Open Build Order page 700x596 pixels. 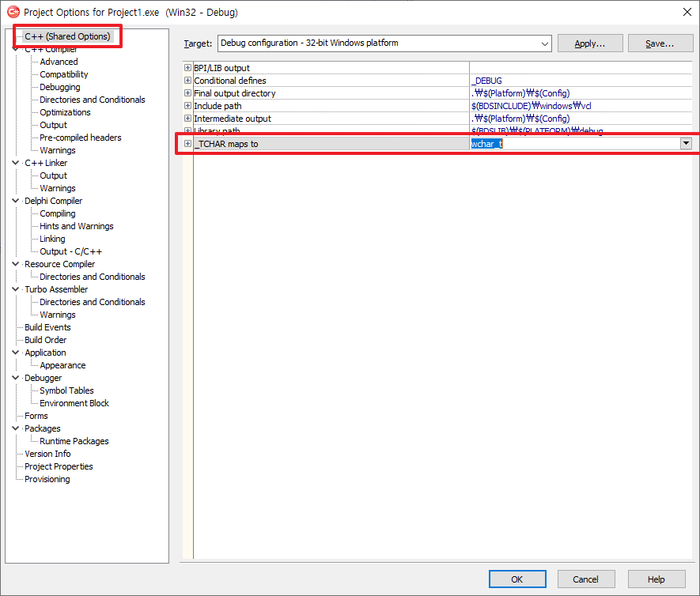coord(46,340)
